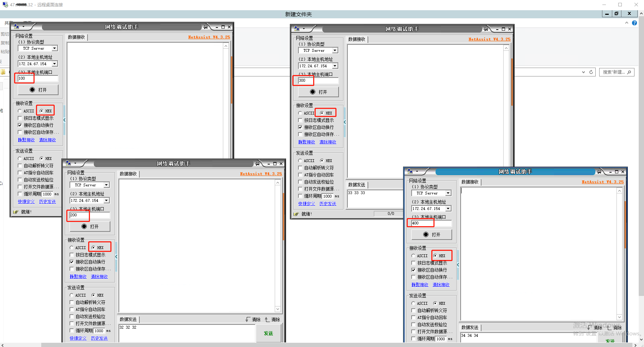The image size is (644, 347).
Task: Open the TCP Server protocol dropdown in the port 100 window
Action: point(55,48)
